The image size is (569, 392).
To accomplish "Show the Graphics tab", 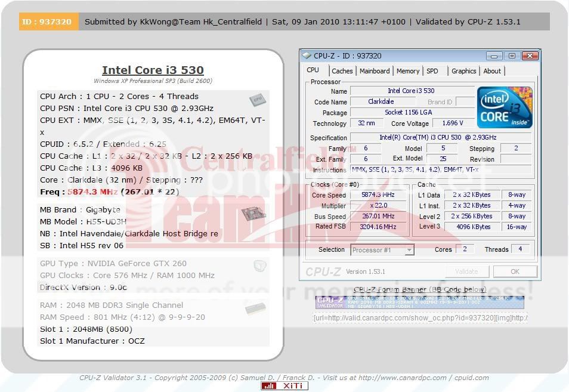I will pyautogui.click(x=463, y=71).
